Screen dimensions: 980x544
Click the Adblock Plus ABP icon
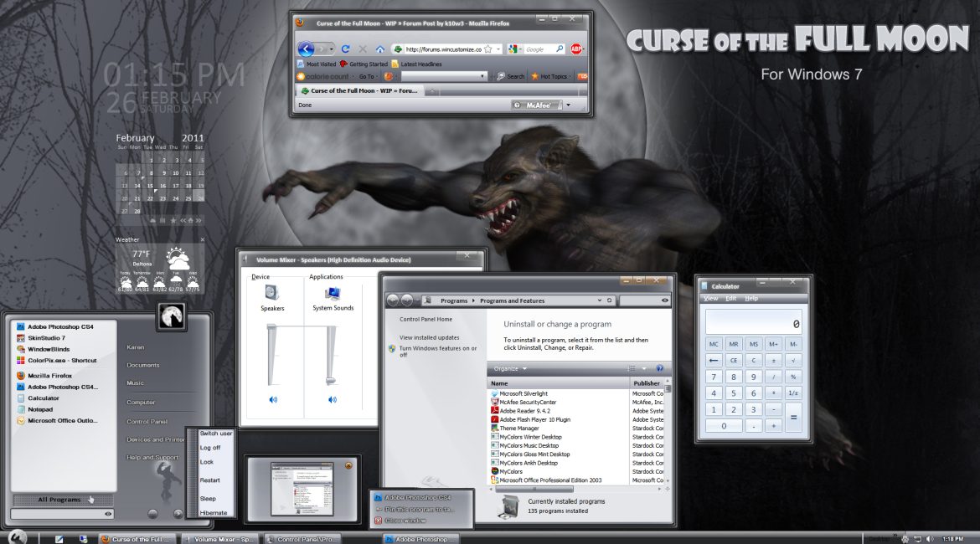(576, 49)
